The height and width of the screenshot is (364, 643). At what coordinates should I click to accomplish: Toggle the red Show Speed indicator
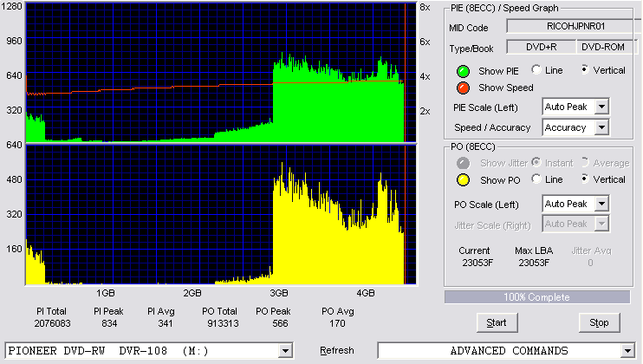point(463,88)
